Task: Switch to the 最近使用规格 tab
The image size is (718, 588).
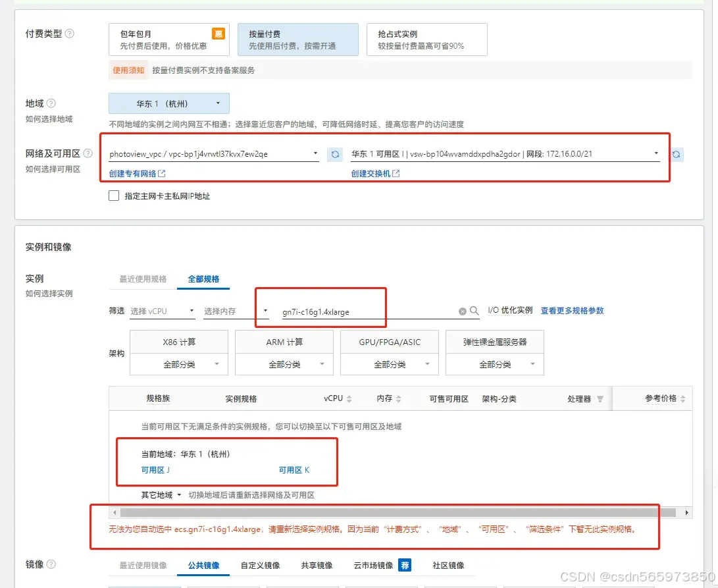Action: [x=142, y=279]
